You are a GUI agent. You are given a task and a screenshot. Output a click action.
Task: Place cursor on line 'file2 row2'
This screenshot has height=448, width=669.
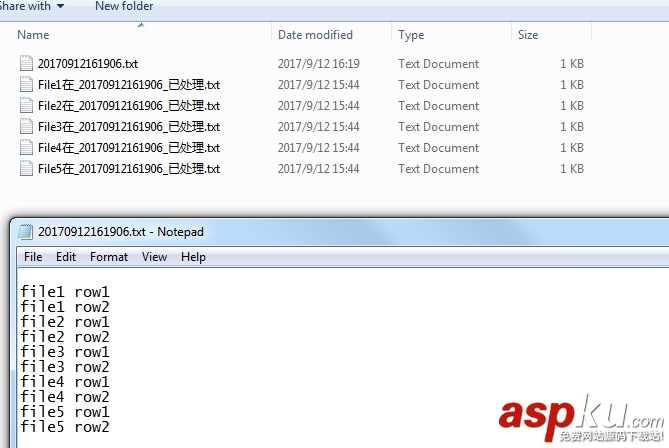pyautogui.click(x=65, y=337)
